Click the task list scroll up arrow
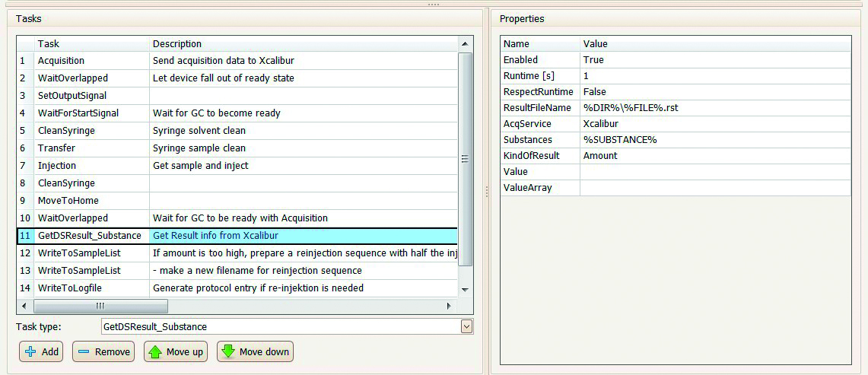The height and width of the screenshot is (375, 868). [465, 44]
